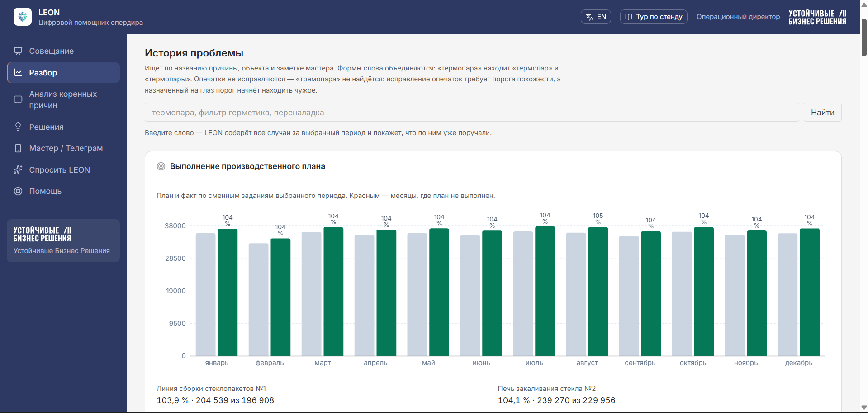Viewport: 868px width, 413px height.
Task: Click the page vertical scrollbar thumb
Action: pyautogui.click(x=864, y=38)
